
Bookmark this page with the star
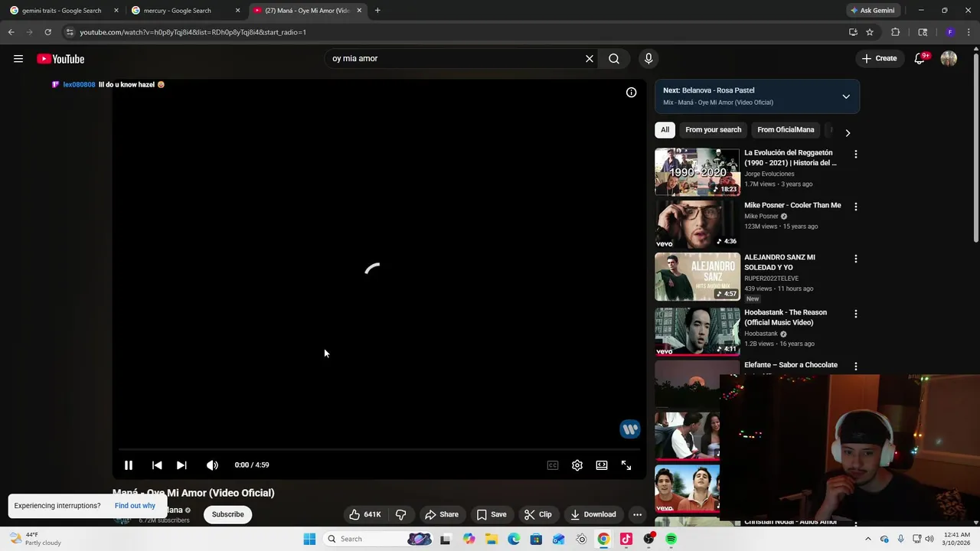coord(870,32)
